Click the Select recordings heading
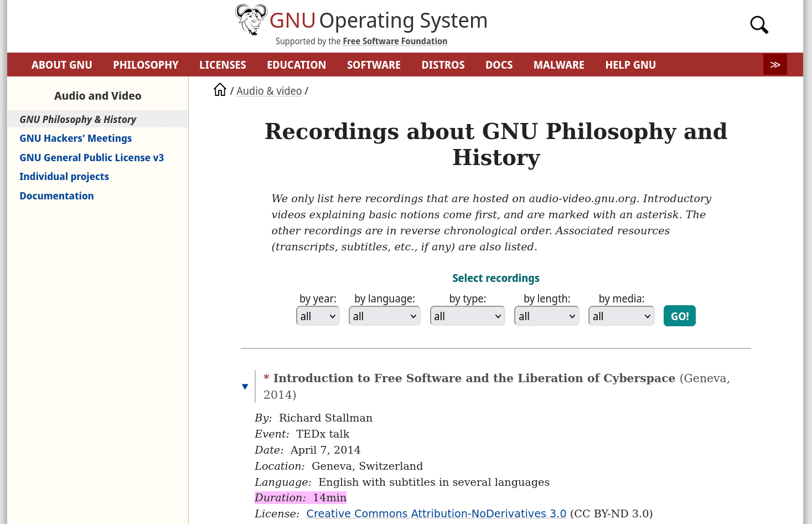The image size is (812, 524). pos(496,278)
